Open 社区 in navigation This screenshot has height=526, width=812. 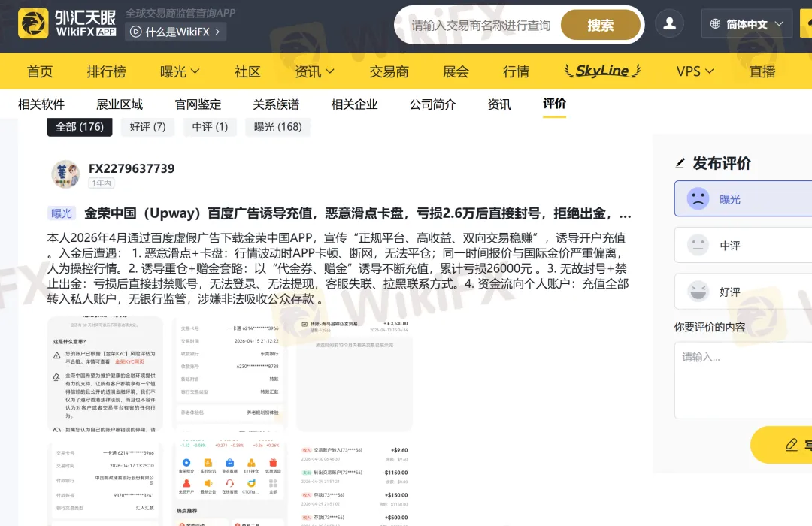click(x=247, y=71)
